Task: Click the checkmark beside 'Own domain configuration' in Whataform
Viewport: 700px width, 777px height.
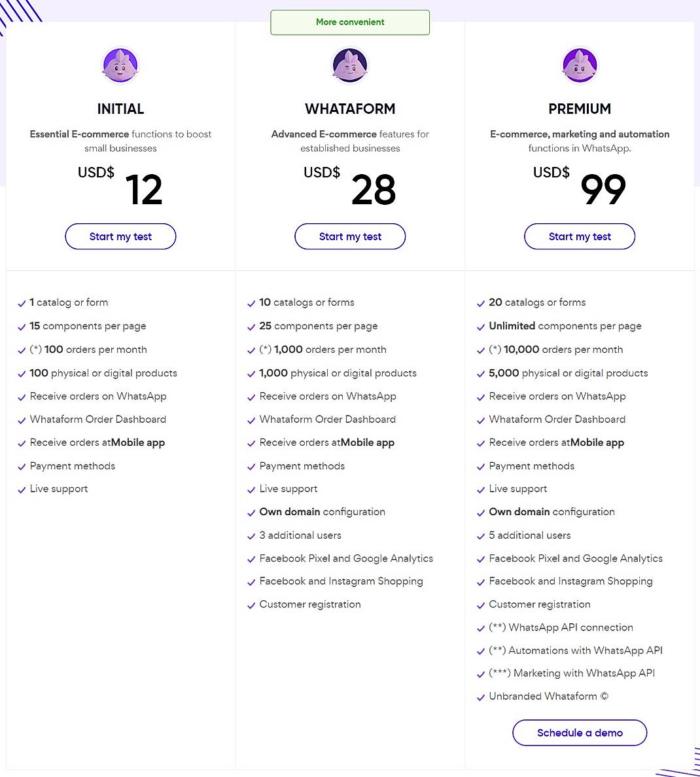Action: pyautogui.click(x=251, y=513)
